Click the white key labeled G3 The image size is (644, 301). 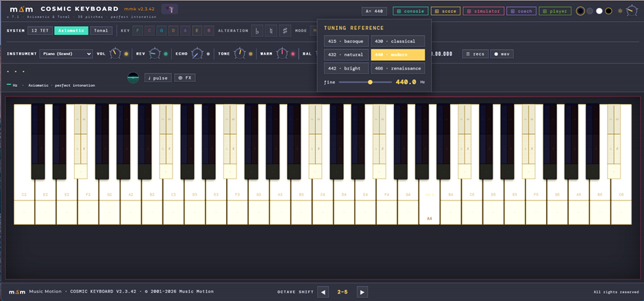pyautogui.click(x=259, y=201)
